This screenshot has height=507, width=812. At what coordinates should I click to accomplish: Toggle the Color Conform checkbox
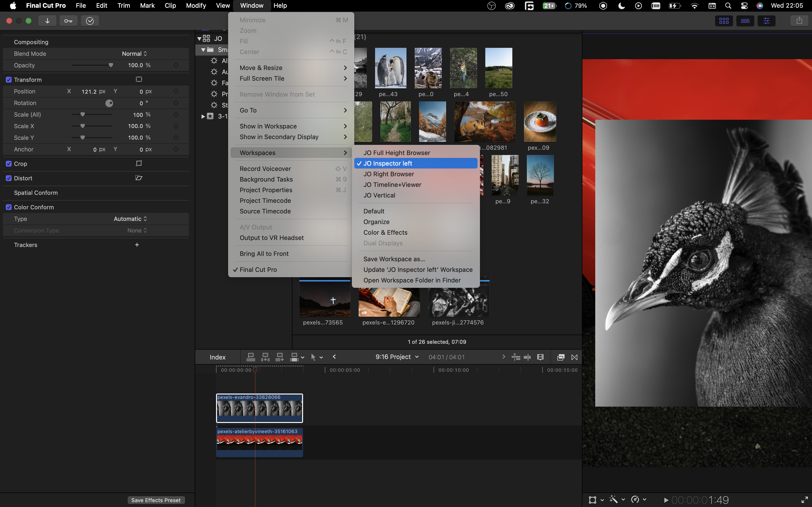click(x=9, y=207)
